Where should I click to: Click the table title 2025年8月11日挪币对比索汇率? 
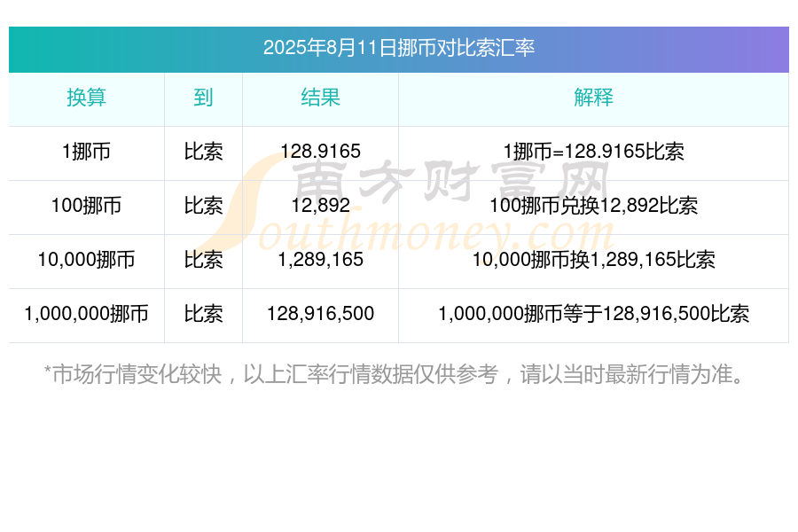pos(398,48)
